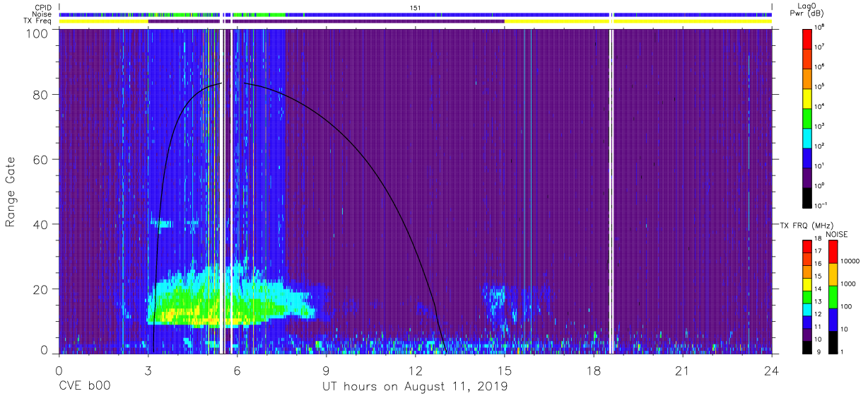
Task: Click the 'CVE b00' radar beam label
Action: (x=84, y=387)
